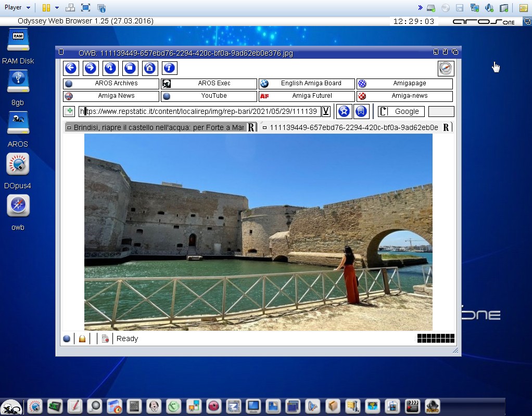This screenshot has height=416, width=532.
Task: Click the compass icon at toolbar right
Action: pyautogui.click(x=446, y=69)
